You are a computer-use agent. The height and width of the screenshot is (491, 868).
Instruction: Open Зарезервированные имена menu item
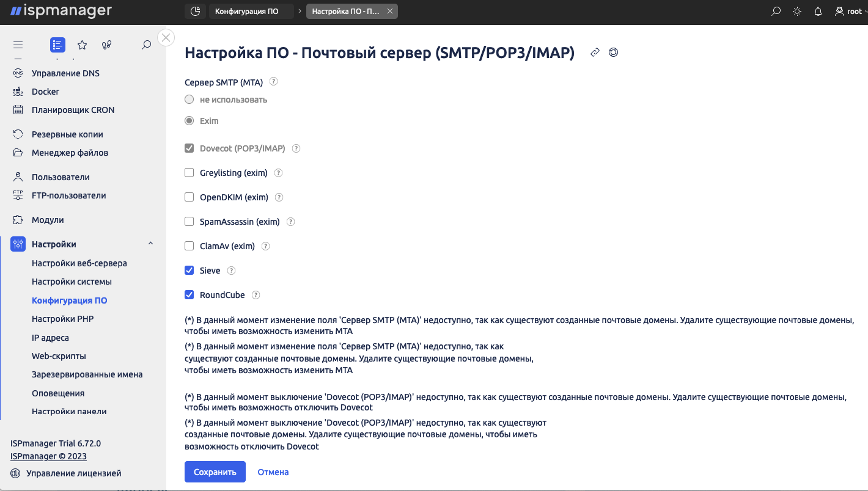click(87, 374)
